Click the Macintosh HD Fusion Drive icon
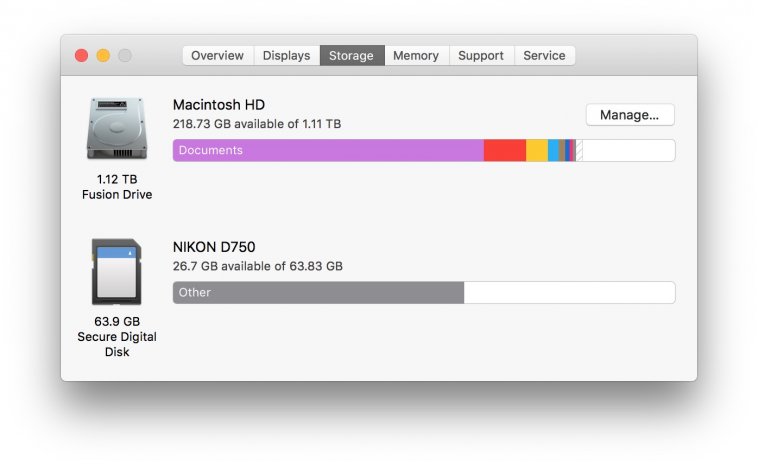Image resolution: width=758 pixels, height=468 pixels. coord(116,129)
